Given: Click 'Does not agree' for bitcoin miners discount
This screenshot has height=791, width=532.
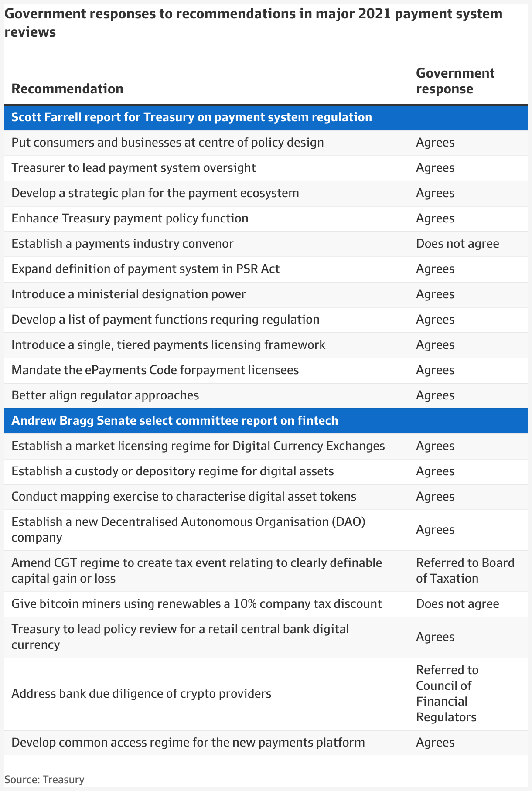Looking at the screenshot, I should 457,604.
